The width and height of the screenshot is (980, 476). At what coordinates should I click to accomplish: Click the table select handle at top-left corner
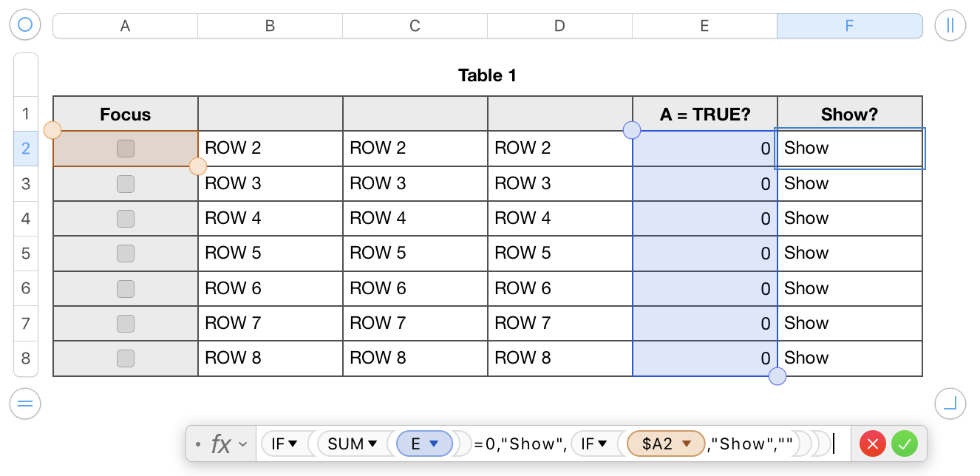pos(25,25)
